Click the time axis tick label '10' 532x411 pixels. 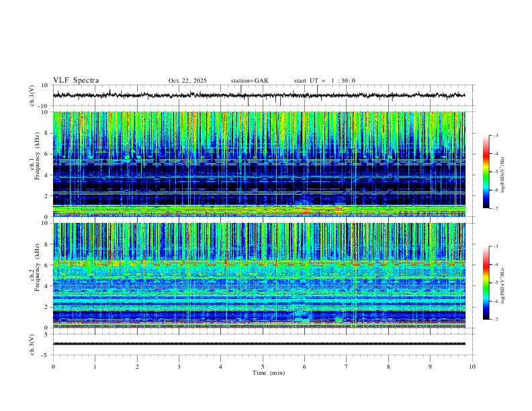472,367
